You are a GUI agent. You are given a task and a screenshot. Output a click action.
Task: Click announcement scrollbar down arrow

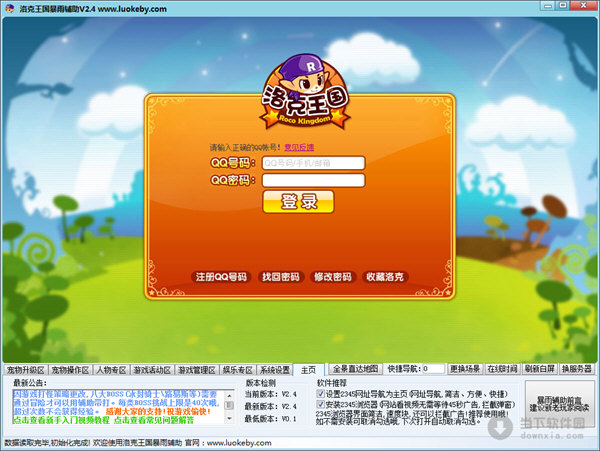pos(229,419)
